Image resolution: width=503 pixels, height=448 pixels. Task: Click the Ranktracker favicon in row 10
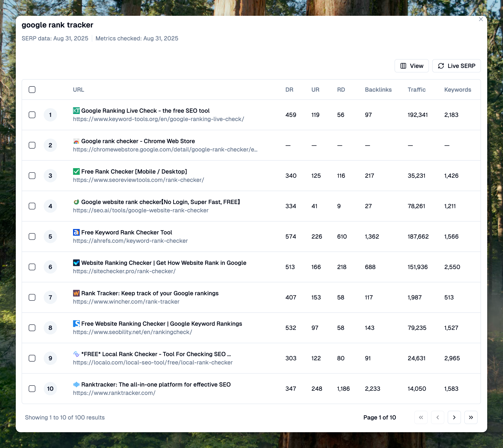pyautogui.click(x=76, y=384)
